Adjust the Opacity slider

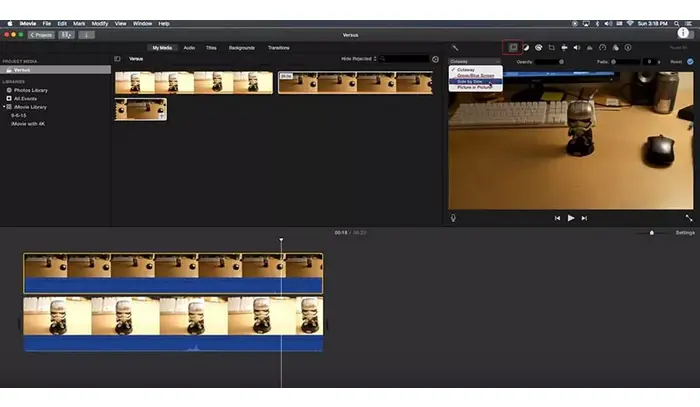(550, 62)
